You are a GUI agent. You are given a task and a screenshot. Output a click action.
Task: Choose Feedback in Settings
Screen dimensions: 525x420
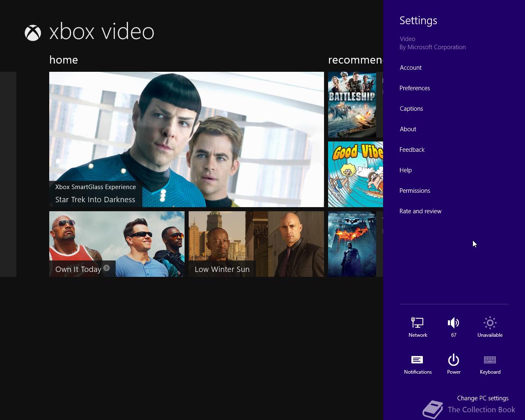point(412,150)
